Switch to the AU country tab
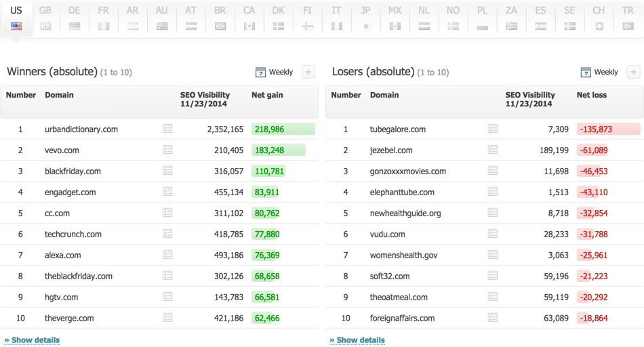This screenshot has height=347, width=644. click(162, 18)
